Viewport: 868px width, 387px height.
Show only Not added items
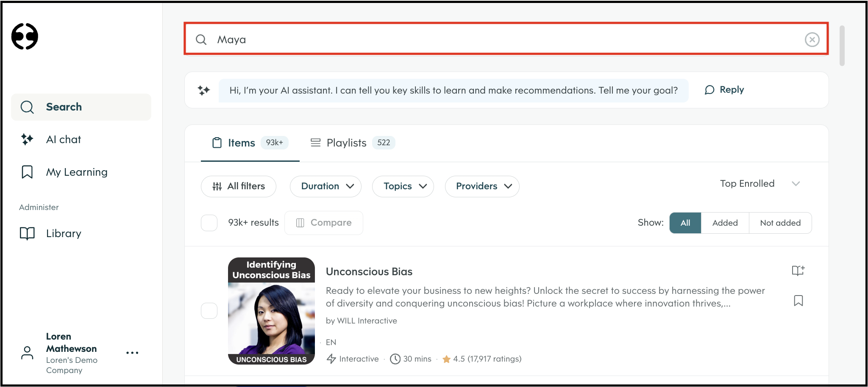click(x=780, y=223)
